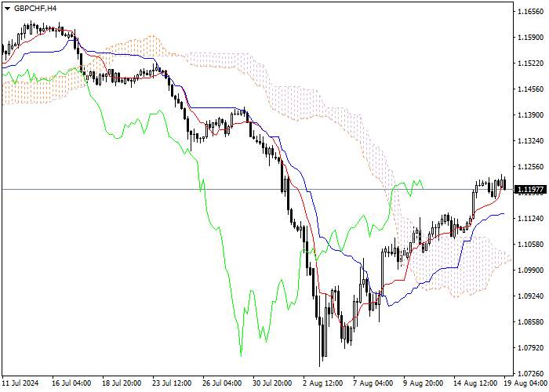Image resolution: width=549 pixels, height=392 pixels.
Task: Select the 19 Aug 04:00 time label
Action: pyautogui.click(x=525, y=383)
